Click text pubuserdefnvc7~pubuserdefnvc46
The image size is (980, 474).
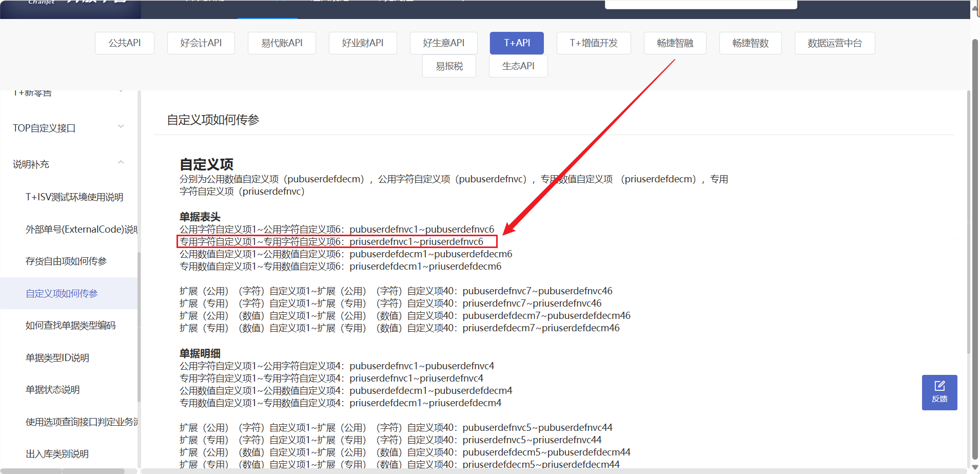(537, 291)
